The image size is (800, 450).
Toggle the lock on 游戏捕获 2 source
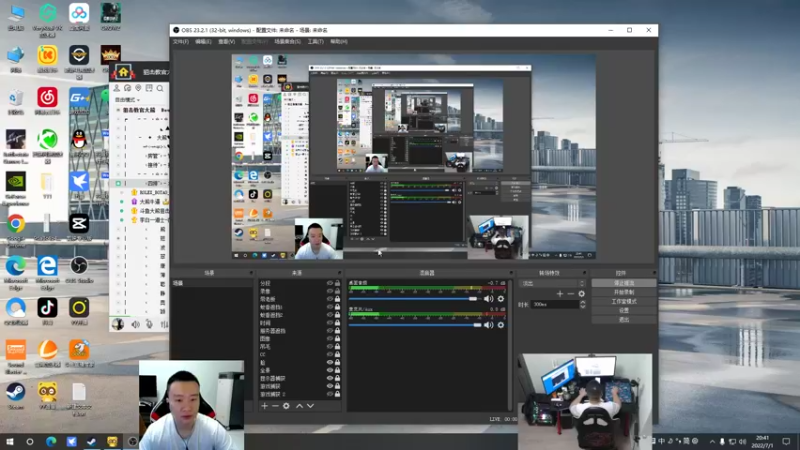pyautogui.click(x=337, y=394)
